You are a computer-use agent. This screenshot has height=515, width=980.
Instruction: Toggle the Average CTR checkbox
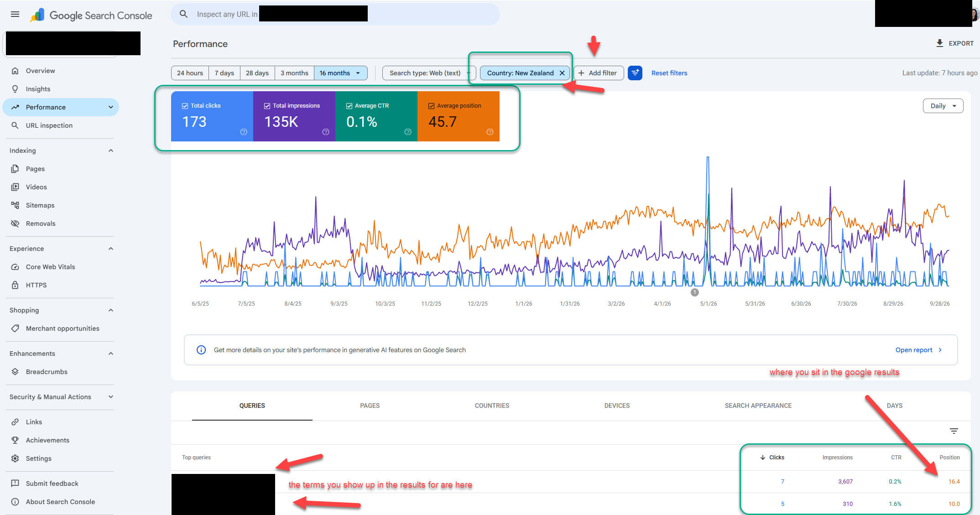[349, 106]
